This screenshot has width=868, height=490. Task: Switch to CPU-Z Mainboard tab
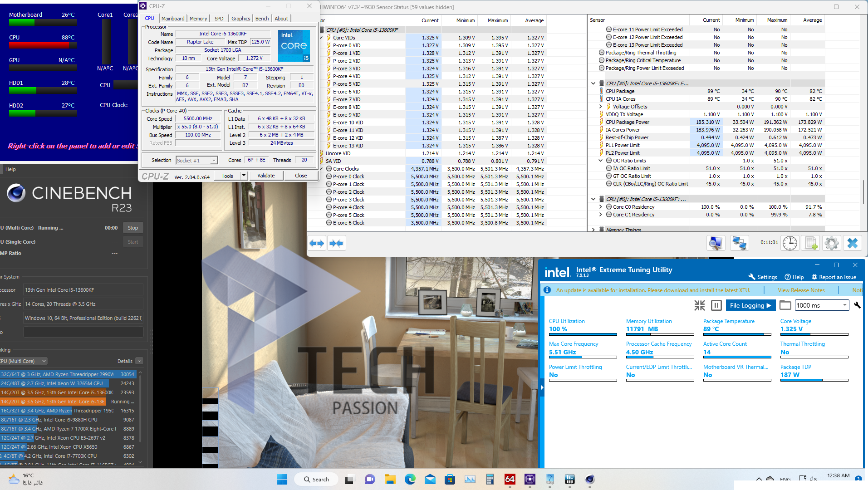[x=173, y=19]
